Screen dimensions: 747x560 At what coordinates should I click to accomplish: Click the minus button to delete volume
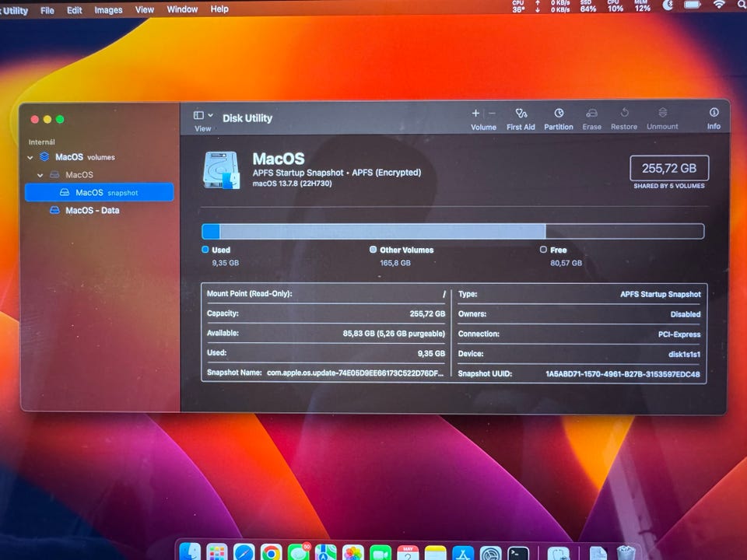click(x=492, y=114)
